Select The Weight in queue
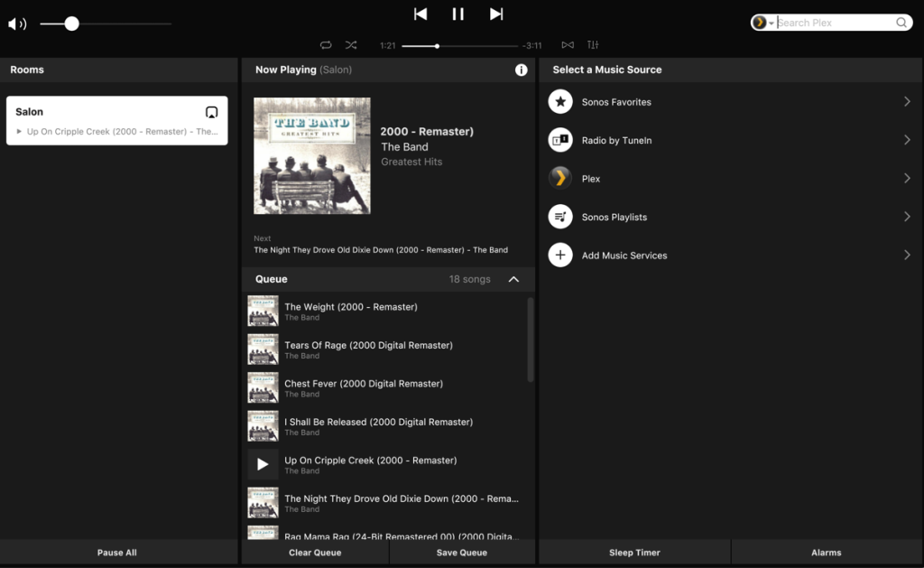 tap(384, 311)
